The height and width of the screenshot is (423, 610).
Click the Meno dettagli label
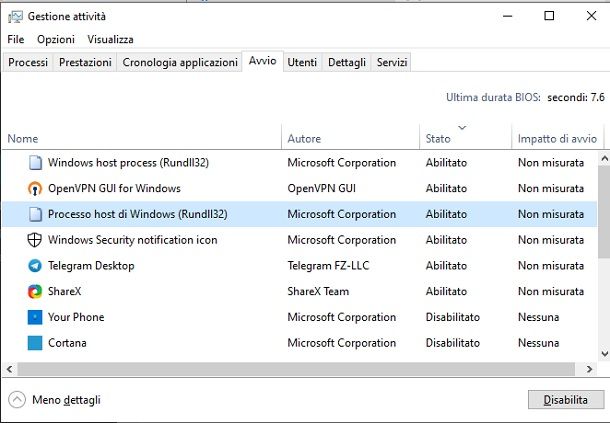coord(67,400)
